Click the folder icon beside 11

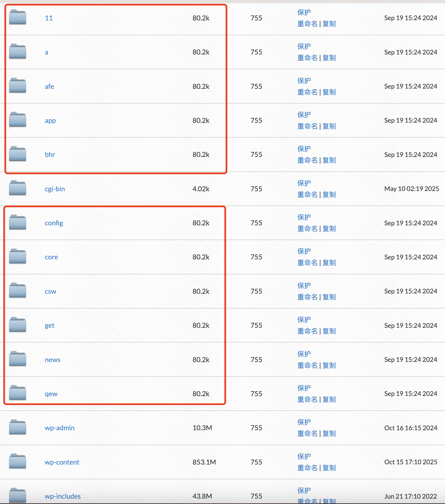18,18
